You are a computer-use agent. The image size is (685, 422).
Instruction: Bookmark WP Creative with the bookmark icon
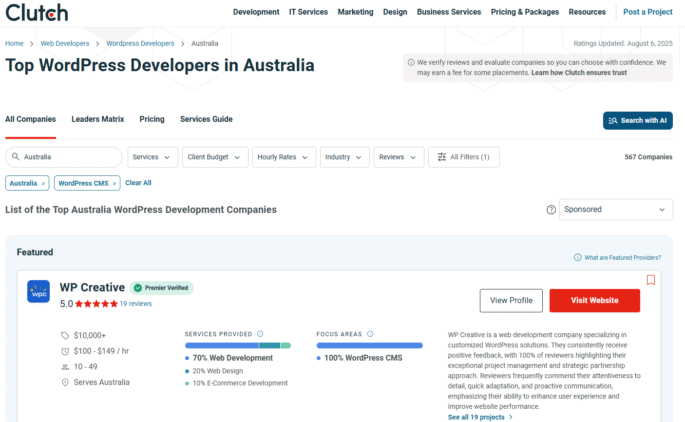pos(650,280)
